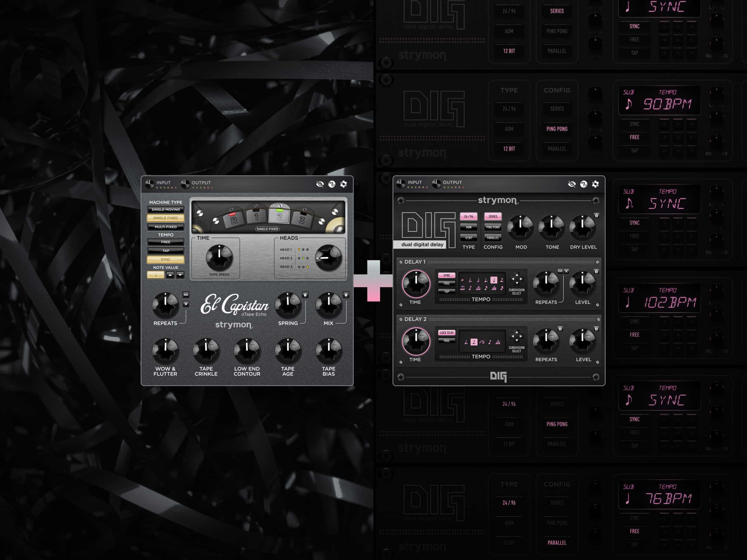Screen dimensions: 747x560
Task: Click the note value down arrow
Action: click(x=180, y=275)
